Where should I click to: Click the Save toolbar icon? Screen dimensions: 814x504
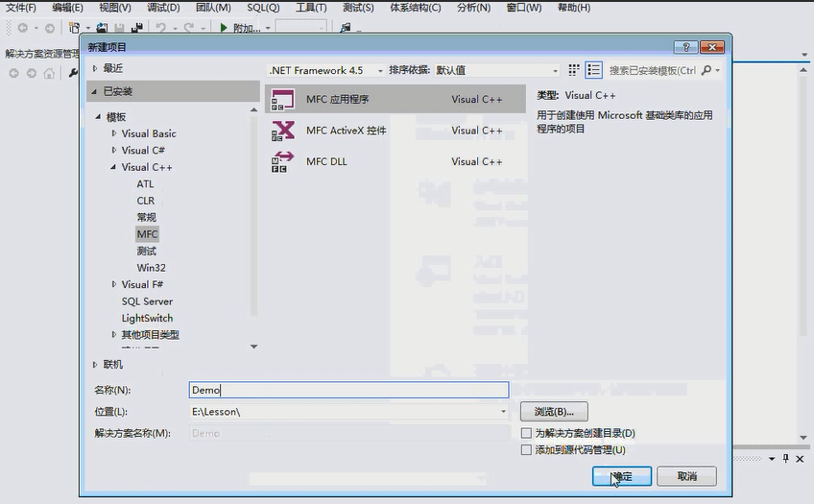[x=119, y=28]
